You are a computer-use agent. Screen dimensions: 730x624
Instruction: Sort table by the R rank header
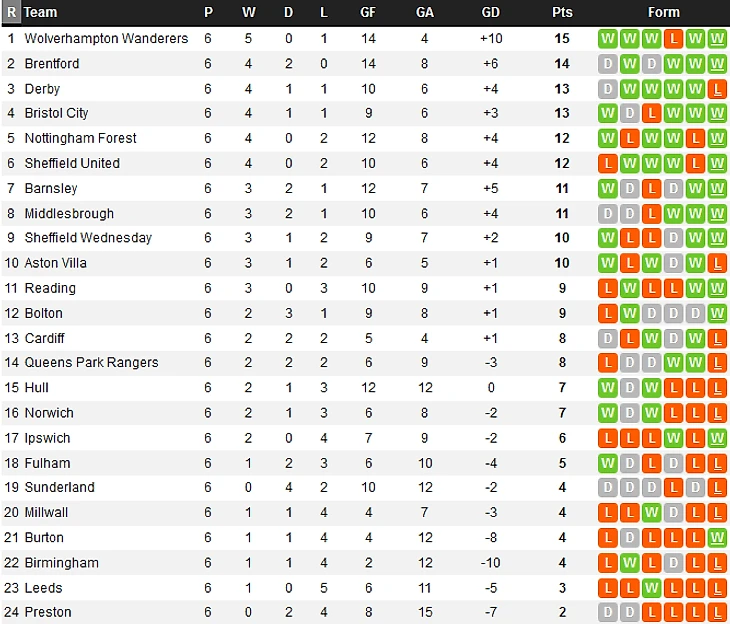coord(11,12)
